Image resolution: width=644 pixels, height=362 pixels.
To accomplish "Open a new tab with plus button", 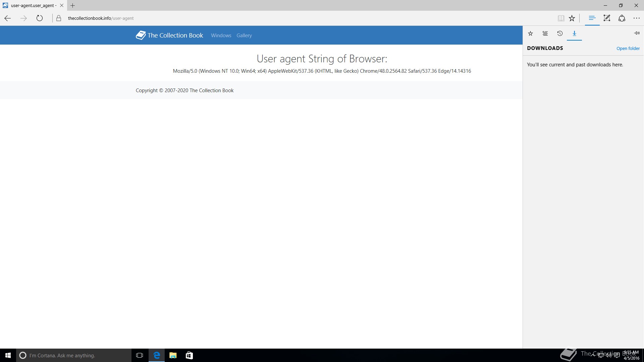I will point(73,5).
